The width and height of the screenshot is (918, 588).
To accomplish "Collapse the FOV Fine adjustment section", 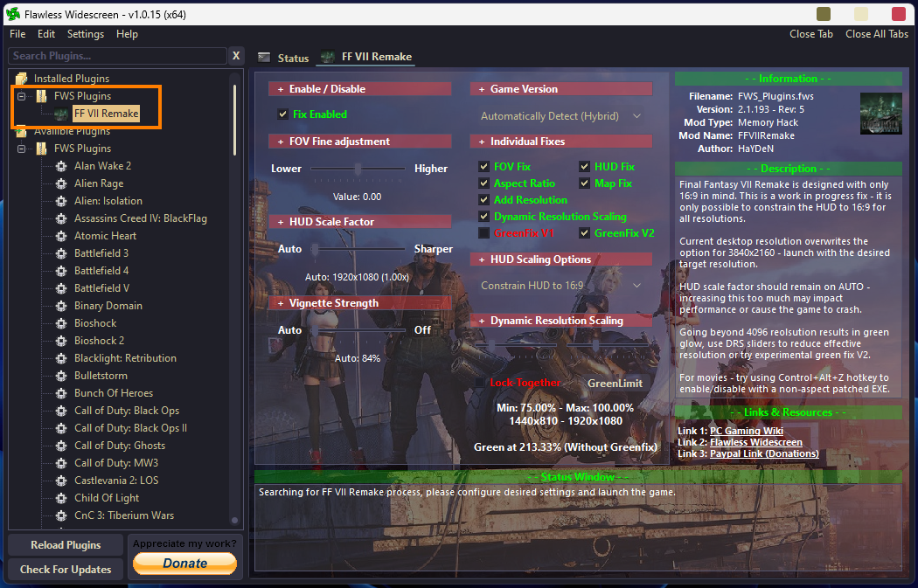I will tap(359, 142).
